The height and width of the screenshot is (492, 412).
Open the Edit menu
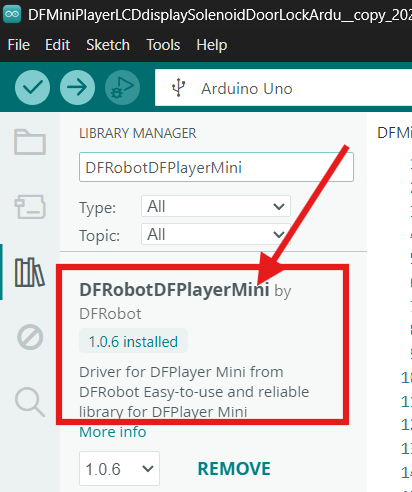(x=58, y=45)
